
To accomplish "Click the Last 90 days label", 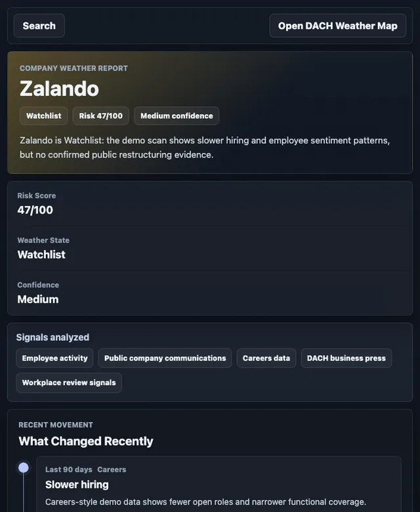I will [x=69, y=469].
